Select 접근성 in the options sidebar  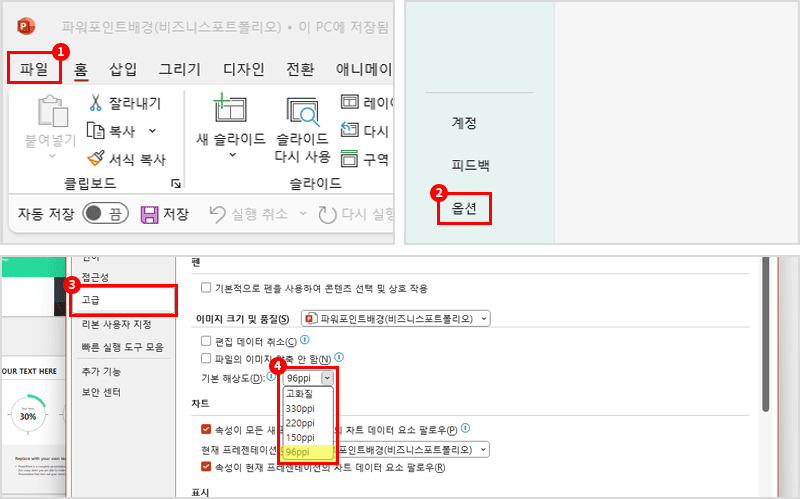pyautogui.click(x=95, y=277)
